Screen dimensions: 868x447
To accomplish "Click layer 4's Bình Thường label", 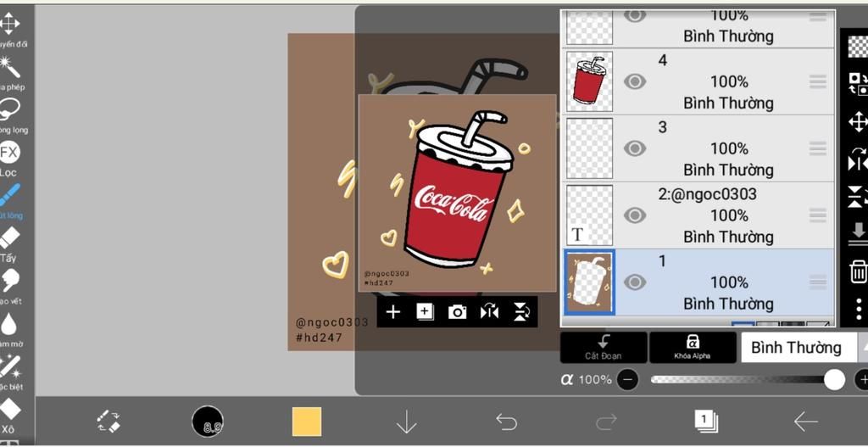I will (x=728, y=103).
